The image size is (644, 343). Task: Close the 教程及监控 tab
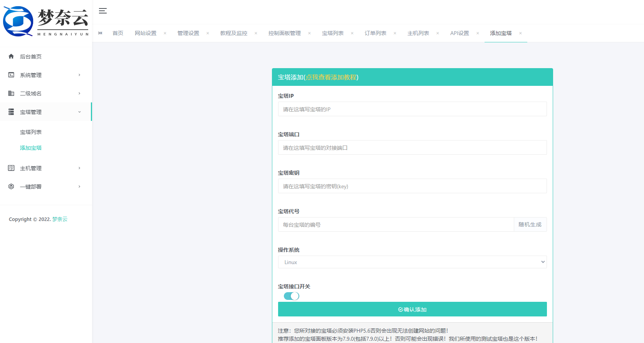[256, 33]
